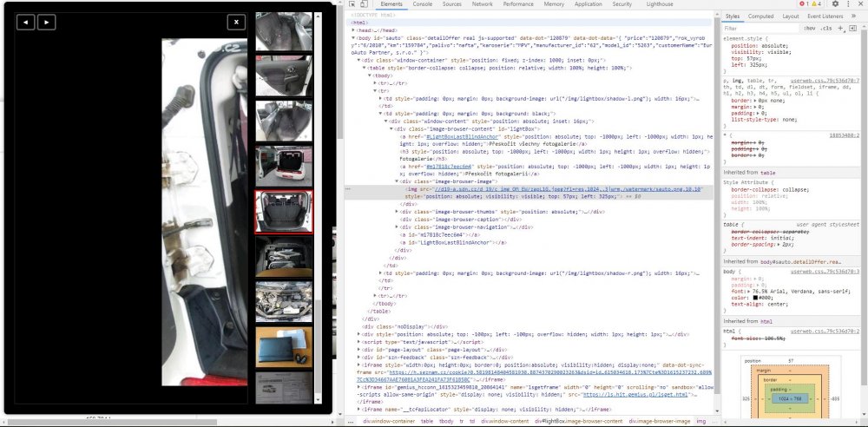Toggle the computed styles sidebar pane icon
Viewport: 868px width, 427px height.
[852, 28]
